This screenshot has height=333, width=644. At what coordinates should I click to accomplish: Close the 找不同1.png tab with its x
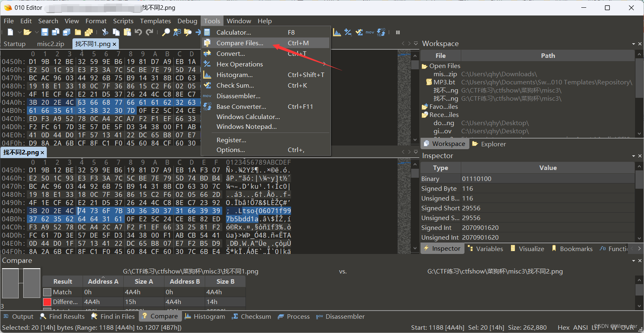tap(114, 44)
